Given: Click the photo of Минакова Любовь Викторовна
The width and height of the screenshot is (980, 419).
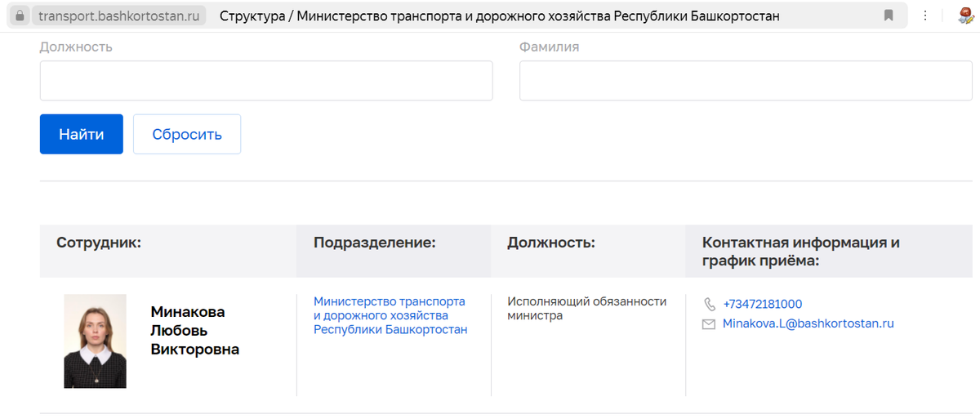Looking at the screenshot, I should tap(95, 341).
